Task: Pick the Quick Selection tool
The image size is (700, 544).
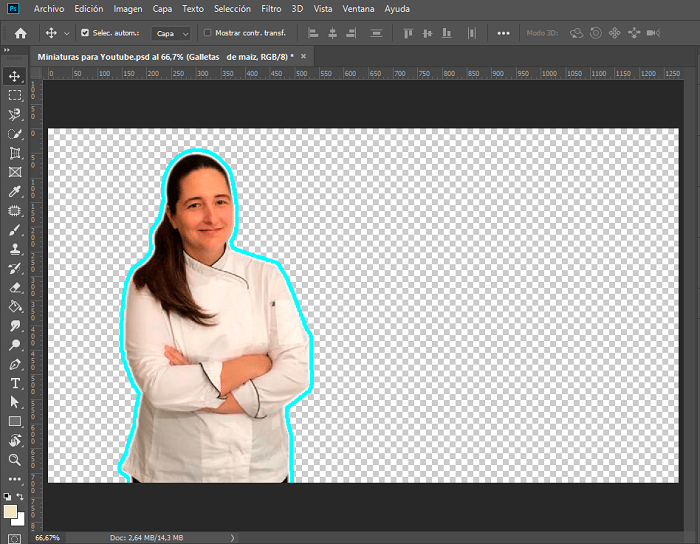Action: [15, 134]
